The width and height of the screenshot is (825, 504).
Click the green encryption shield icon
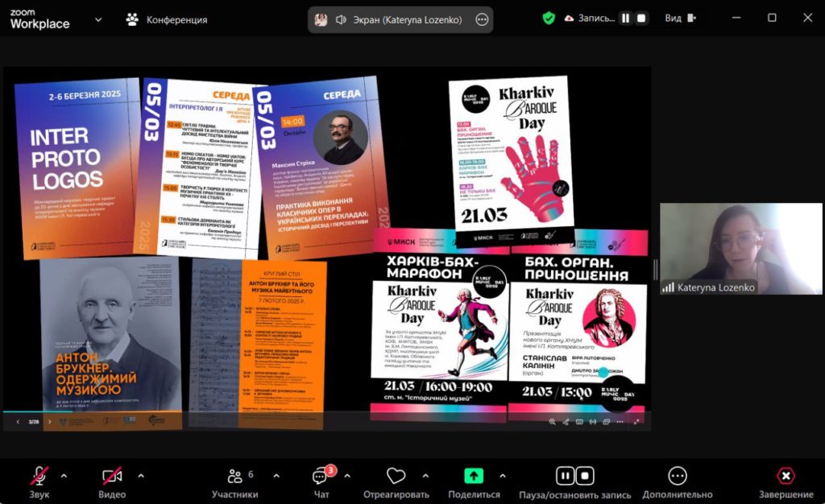click(x=549, y=19)
